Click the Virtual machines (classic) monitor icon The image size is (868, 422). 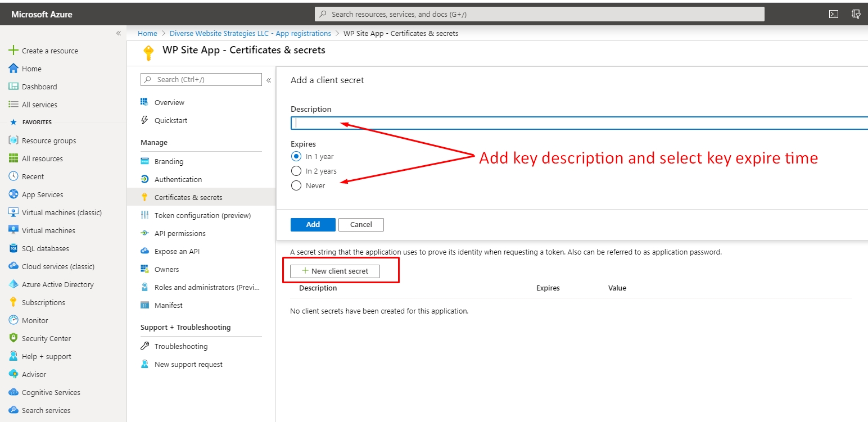pos(13,212)
